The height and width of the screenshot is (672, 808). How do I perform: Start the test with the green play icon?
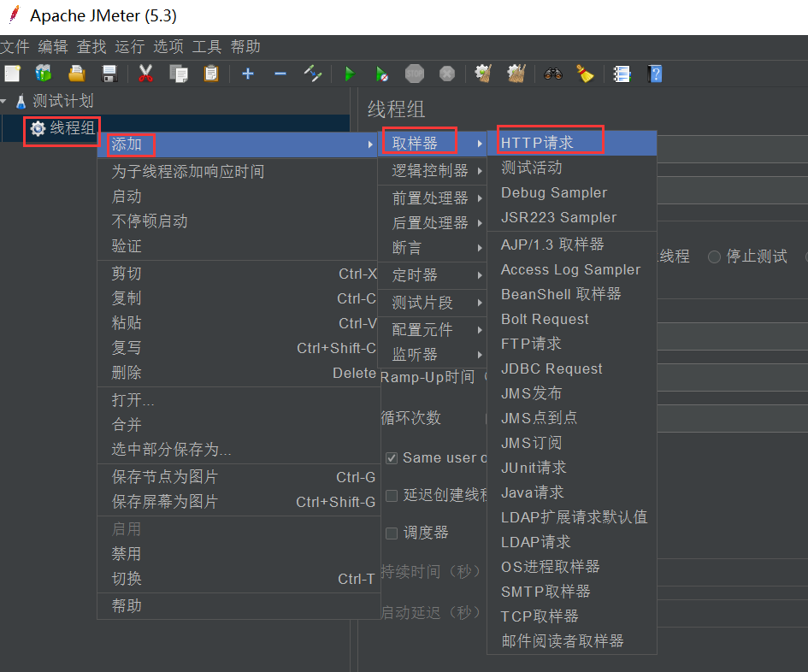pyautogui.click(x=349, y=74)
